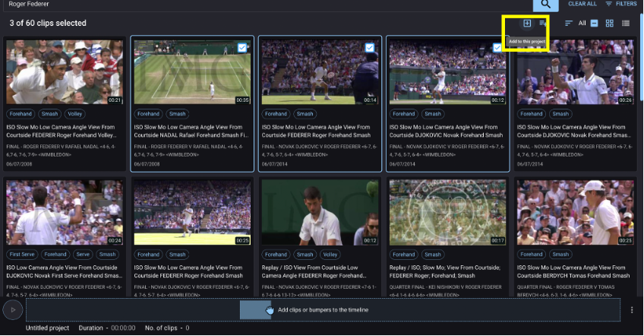Uncheck the Nadal Forehand Smash clip

point(242,48)
